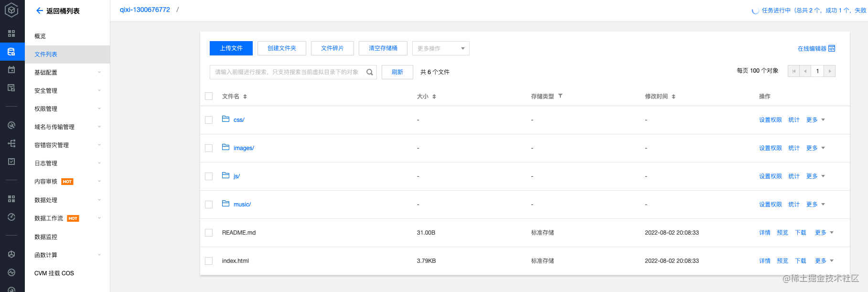Click the 上传文件 button
Image resolution: width=868 pixels, height=292 pixels.
[x=231, y=48]
